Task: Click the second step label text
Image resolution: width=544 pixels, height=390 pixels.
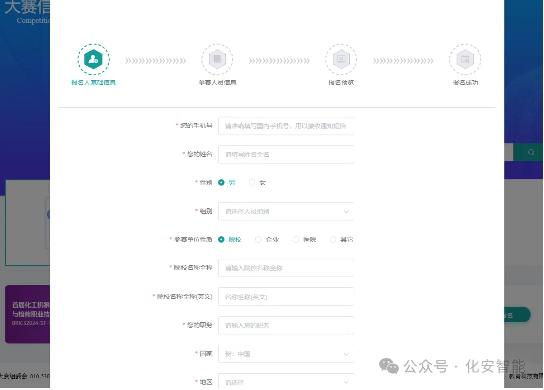Action: pos(217,83)
